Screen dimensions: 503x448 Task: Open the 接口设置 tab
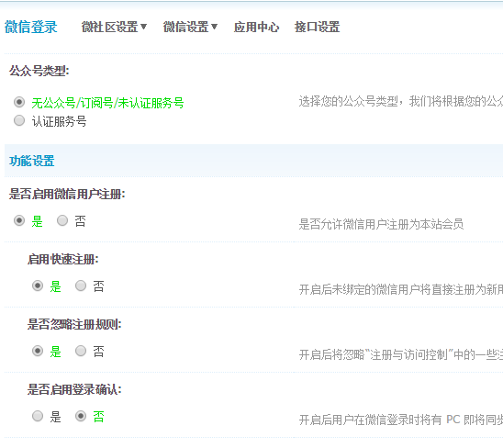(317, 27)
